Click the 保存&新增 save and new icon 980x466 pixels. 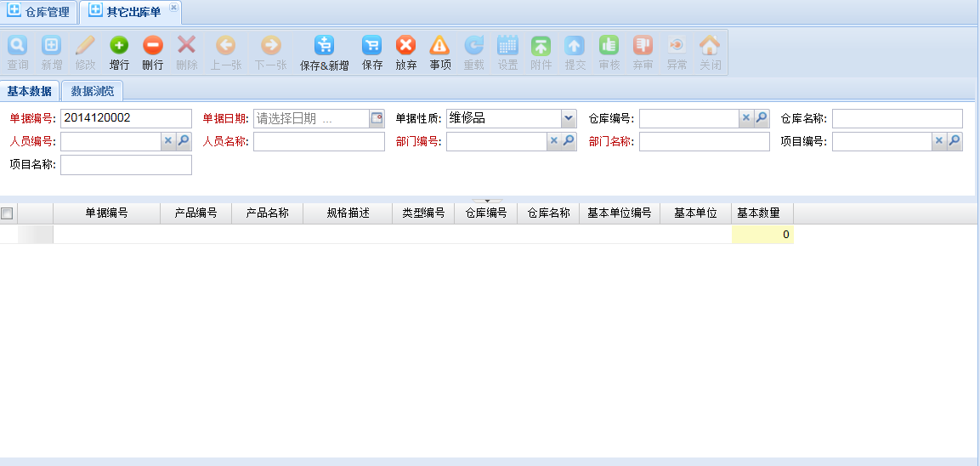pyautogui.click(x=324, y=46)
